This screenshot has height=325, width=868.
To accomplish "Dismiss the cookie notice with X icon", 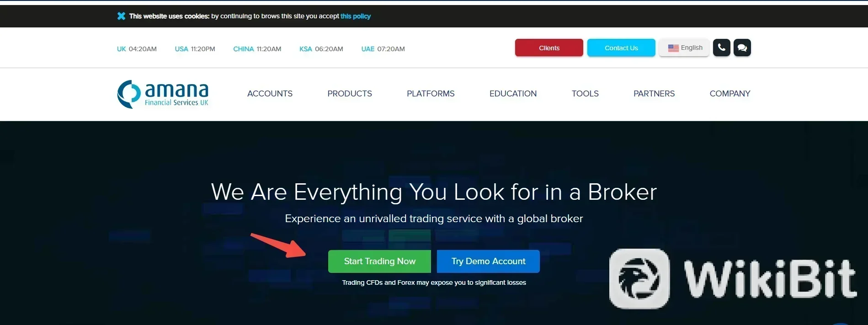I will pyautogui.click(x=121, y=16).
